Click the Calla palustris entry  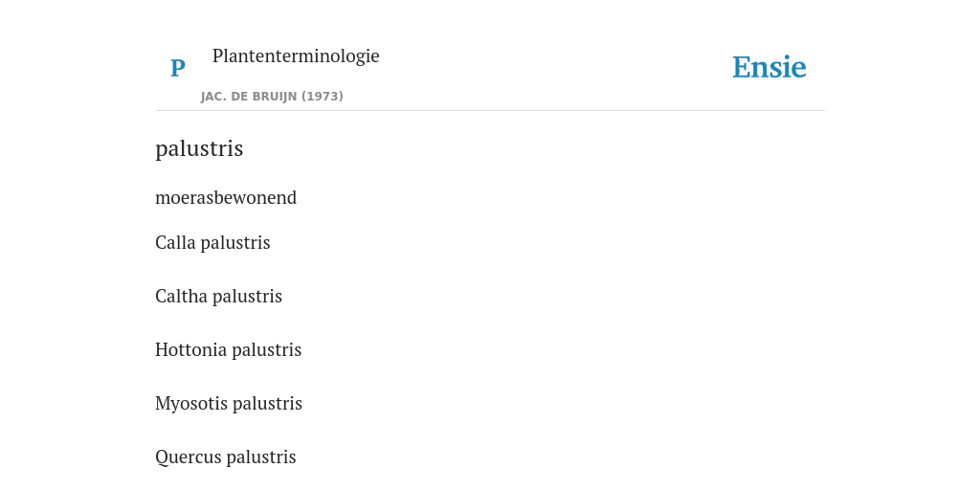click(212, 242)
